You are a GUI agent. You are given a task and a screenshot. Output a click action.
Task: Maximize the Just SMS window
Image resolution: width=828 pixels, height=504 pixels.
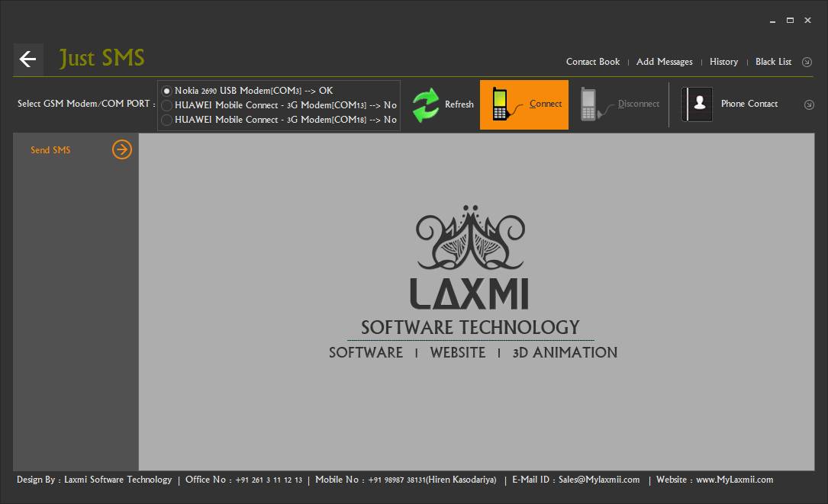click(x=790, y=21)
